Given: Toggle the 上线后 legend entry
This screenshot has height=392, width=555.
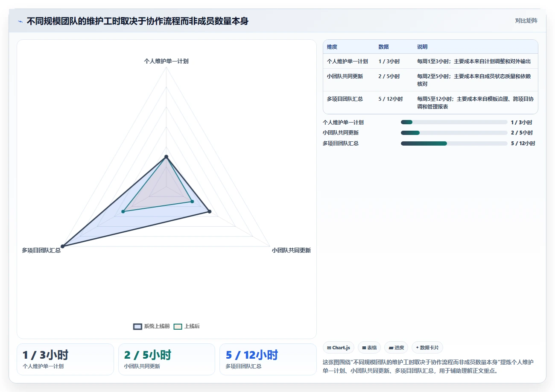Looking at the screenshot, I should (x=187, y=326).
